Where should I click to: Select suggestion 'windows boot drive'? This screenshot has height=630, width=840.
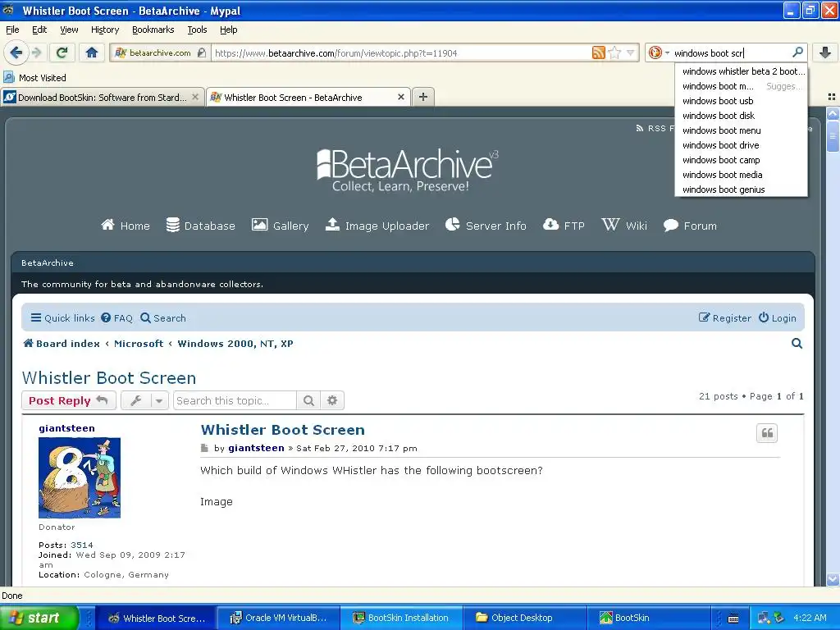(x=742, y=145)
